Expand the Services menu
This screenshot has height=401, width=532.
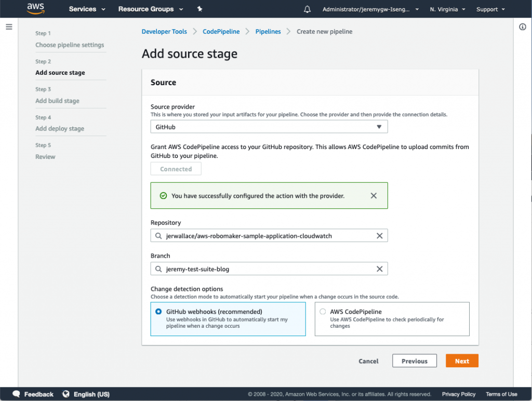click(x=87, y=9)
